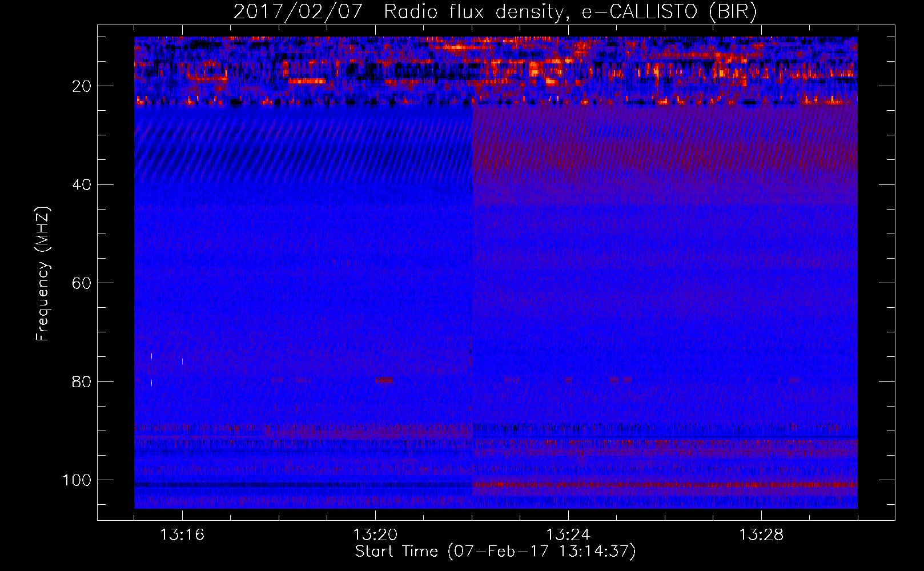Click the "13:24" time tick label
The image size is (924, 571).
coord(568,535)
